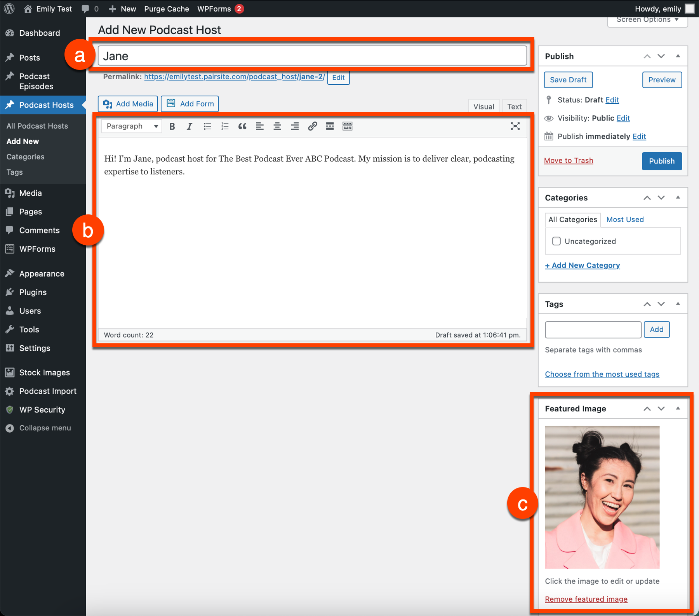Align text right
This screenshot has width=699, height=616.
(295, 126)
